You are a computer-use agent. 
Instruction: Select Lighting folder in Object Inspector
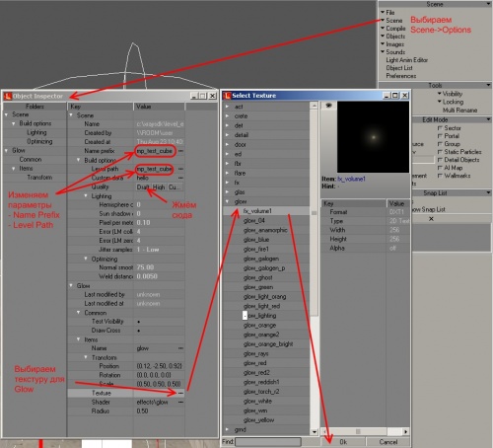coord(36,132)
